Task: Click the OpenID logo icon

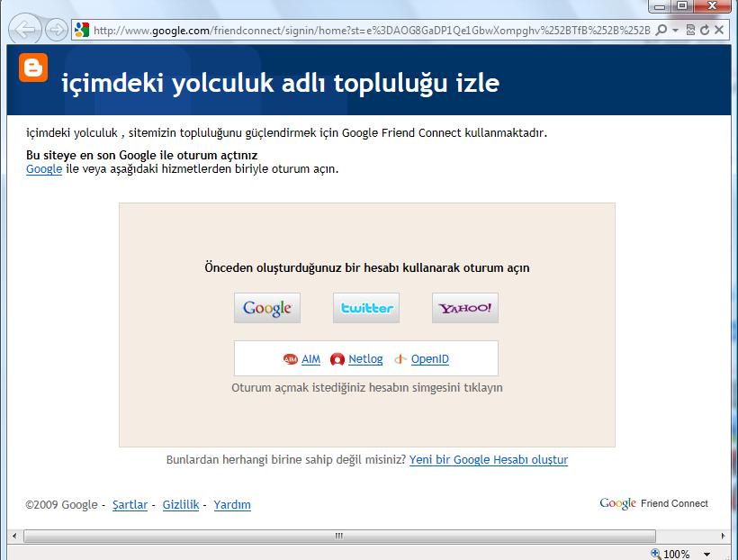Action: click(400, 359)
